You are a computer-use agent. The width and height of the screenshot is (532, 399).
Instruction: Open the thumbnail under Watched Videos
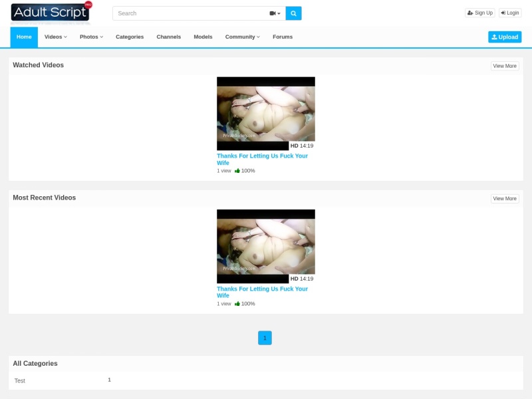tap(265, 113)
